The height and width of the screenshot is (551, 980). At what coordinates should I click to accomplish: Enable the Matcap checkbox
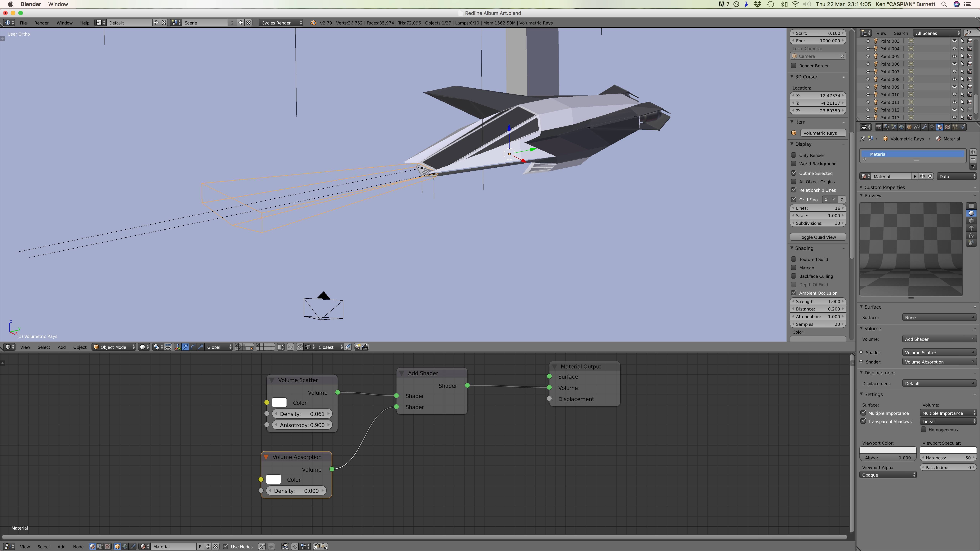(x=794, y=268)
